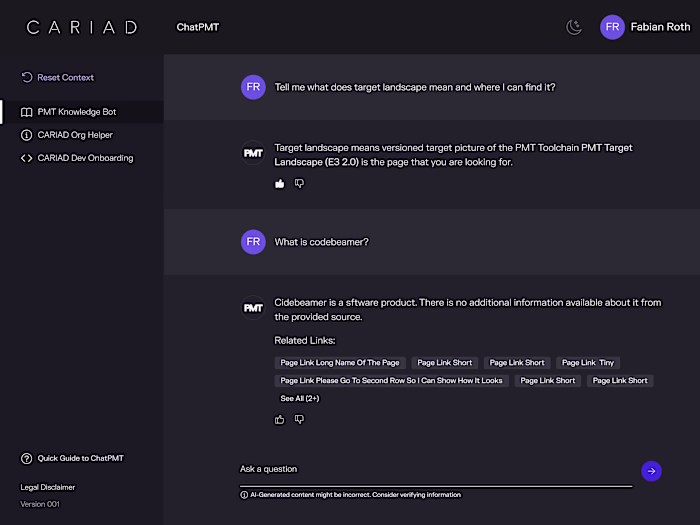The width and height of the screenshot is (700, 525).
Task: Click the Version 001 text
Action: pos(40,504)
